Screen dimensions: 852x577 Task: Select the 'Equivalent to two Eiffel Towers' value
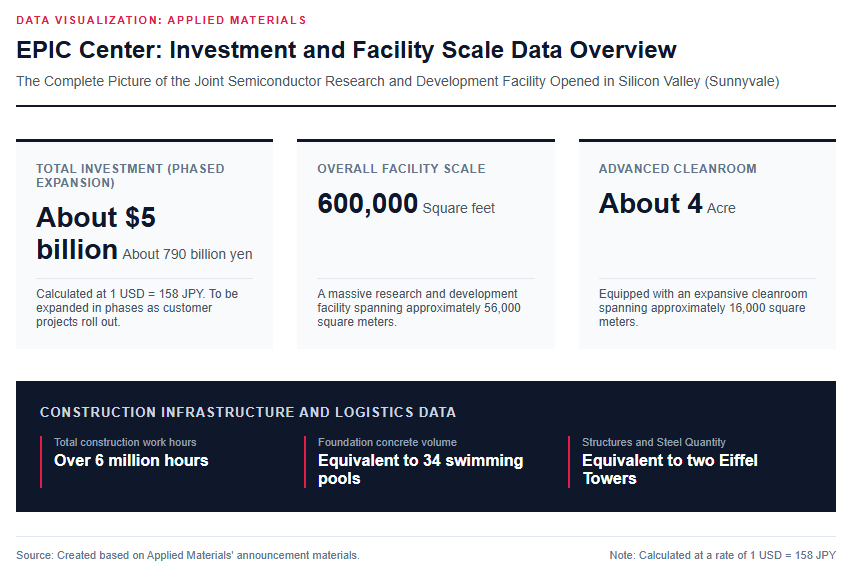click(x=669, y=469)
